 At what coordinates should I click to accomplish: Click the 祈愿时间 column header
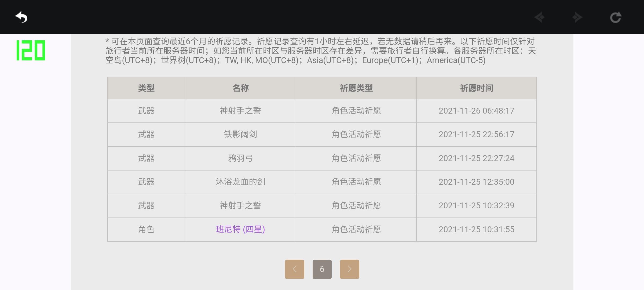477,88
